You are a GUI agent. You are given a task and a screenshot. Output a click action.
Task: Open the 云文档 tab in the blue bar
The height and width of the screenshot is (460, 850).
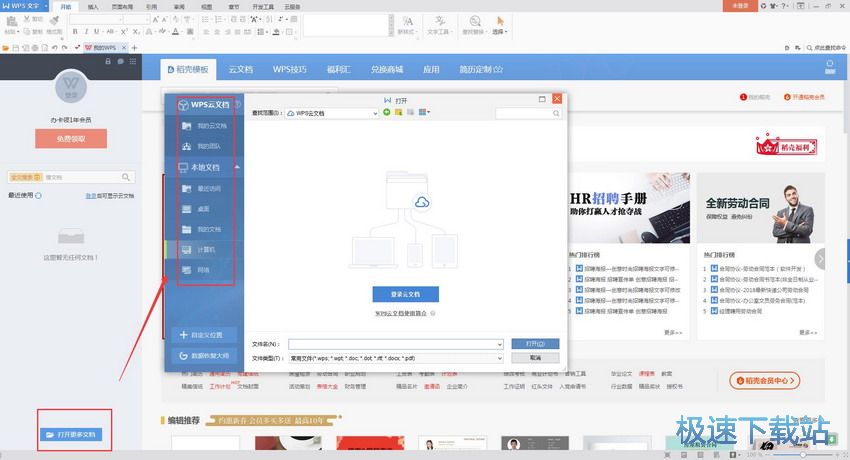(x=241, y=69)
